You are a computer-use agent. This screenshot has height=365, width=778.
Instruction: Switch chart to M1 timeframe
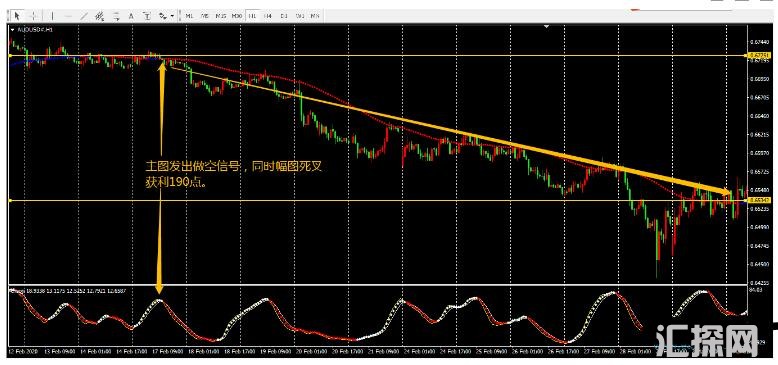click(189, 16)
